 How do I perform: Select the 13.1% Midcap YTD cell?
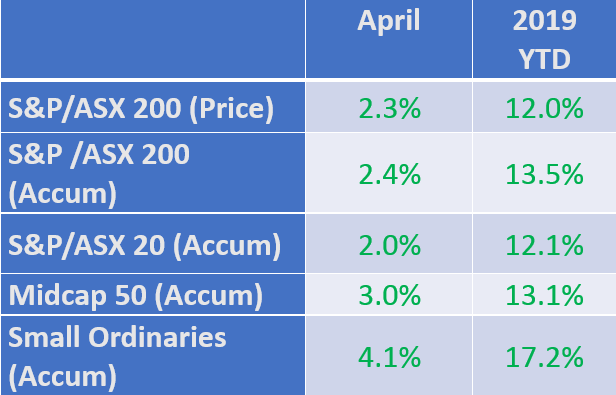544,294
